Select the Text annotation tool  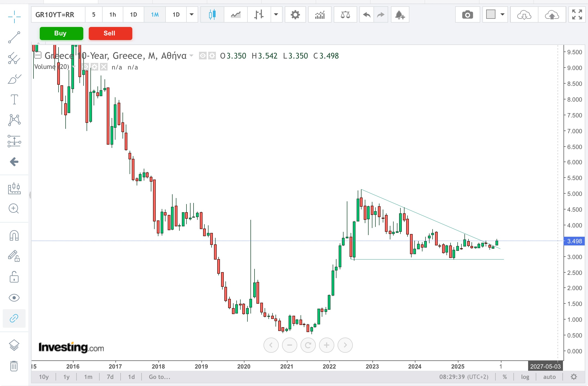click(x=14, y=99)
